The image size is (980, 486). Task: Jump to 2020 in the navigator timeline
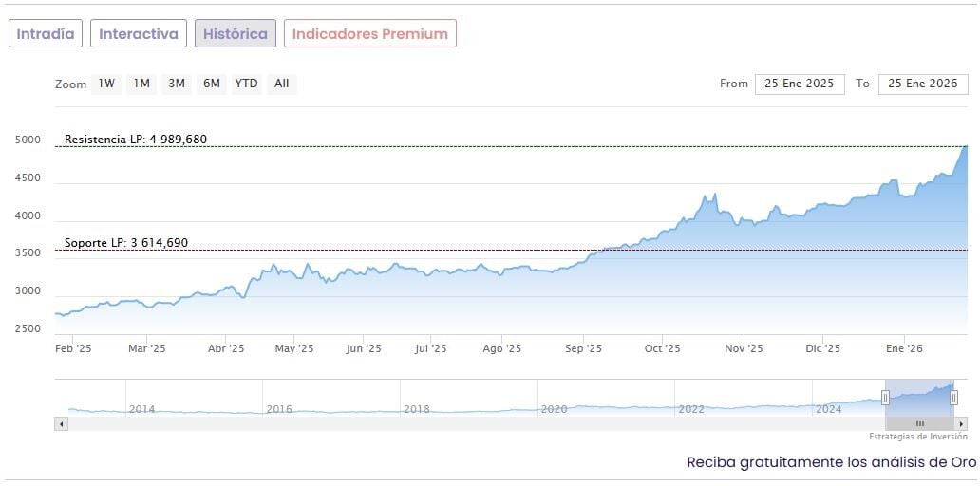tap(554, 409)
